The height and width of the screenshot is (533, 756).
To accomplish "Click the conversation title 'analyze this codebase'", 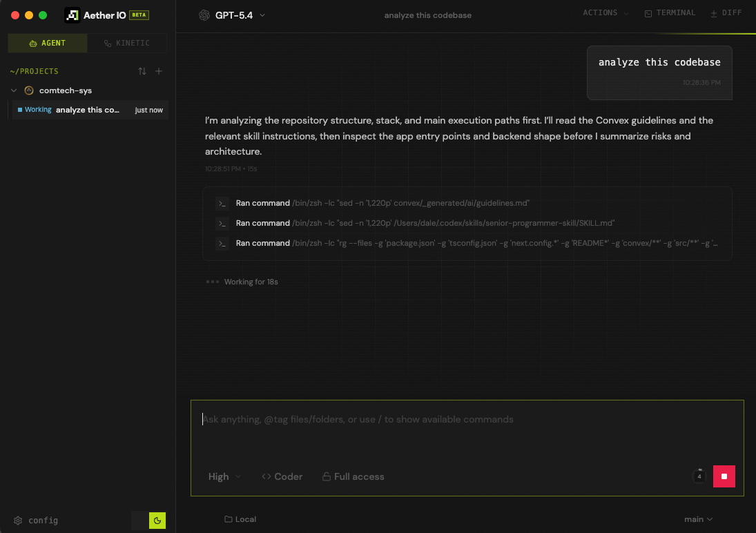I will pos(427,15).
